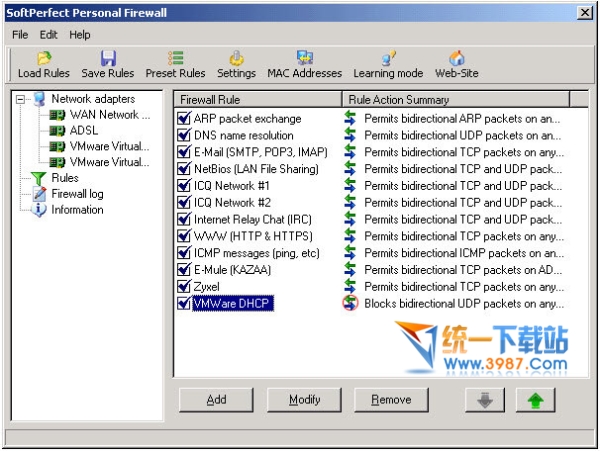Click the arrows icon for ARP packet rule
600x452 pixels.
point(350,118)
